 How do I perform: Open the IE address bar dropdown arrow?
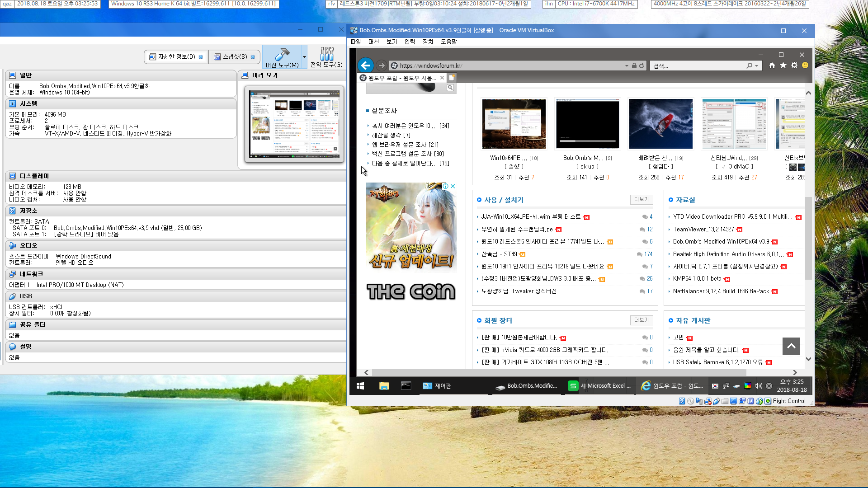627,66
